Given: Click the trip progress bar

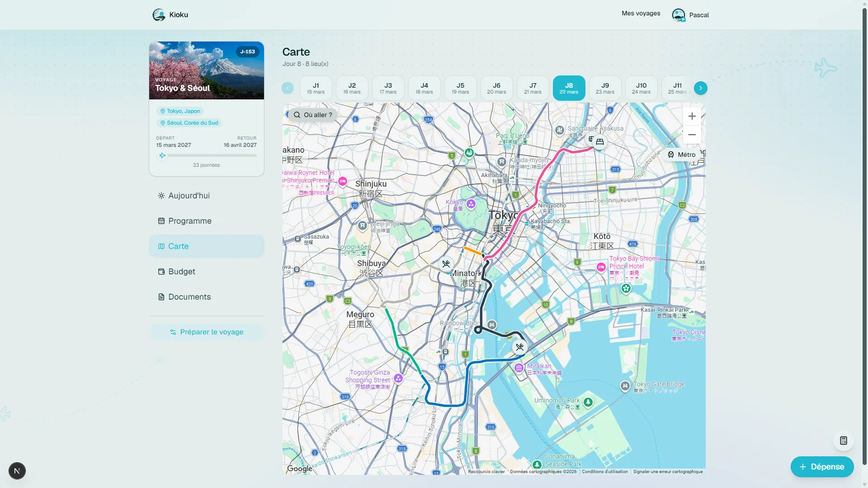Looking at the screenshot, I should point(207,155).
